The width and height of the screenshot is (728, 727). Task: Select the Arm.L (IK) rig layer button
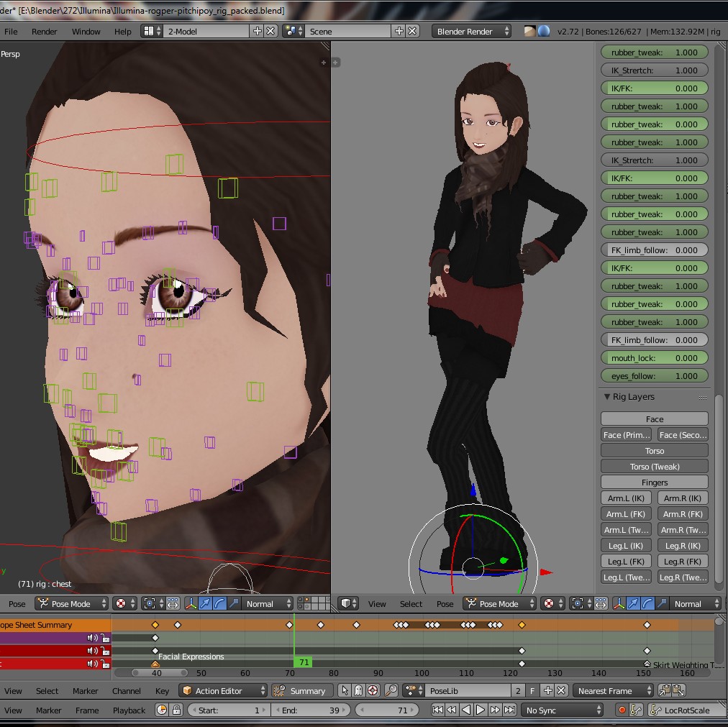pyautogui.click(x=625, y=498)
